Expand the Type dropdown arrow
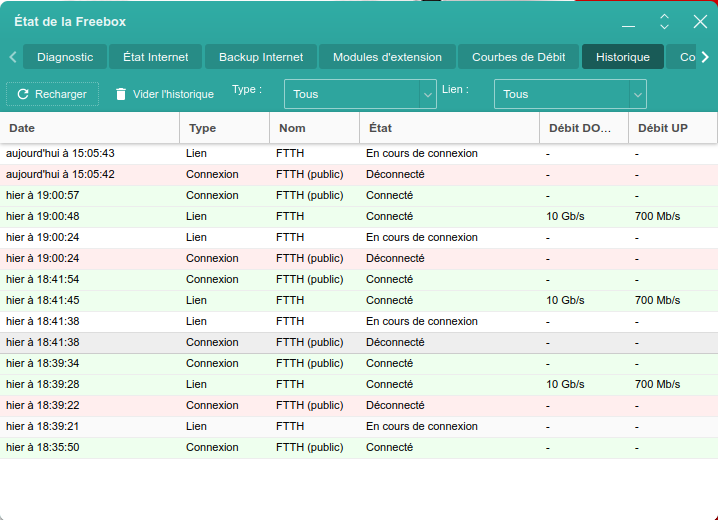The image size is (718, 520). click(428, 95)
